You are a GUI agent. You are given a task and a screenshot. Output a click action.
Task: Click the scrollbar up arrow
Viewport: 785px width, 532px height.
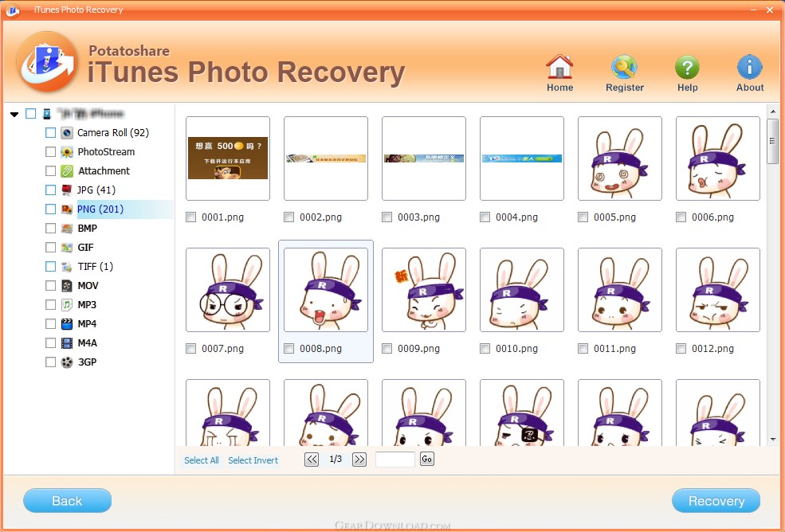[x=772, y=111]
